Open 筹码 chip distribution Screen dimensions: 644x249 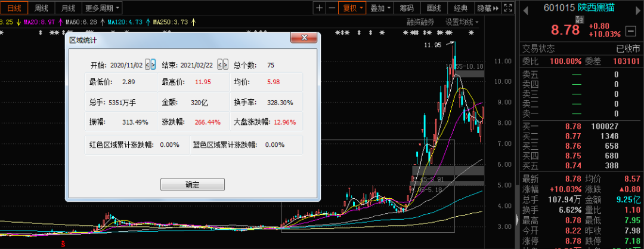click(x=407, y=7)
